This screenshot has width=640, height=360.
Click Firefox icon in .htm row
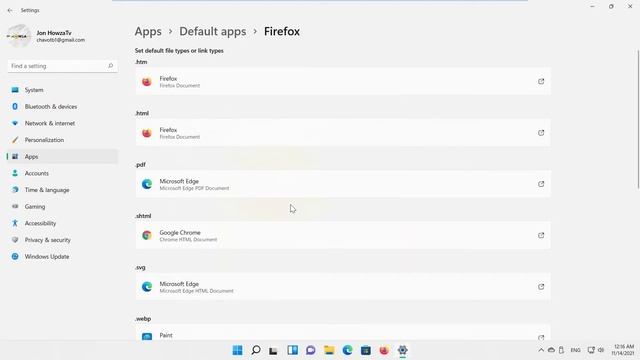coord(147,82)
